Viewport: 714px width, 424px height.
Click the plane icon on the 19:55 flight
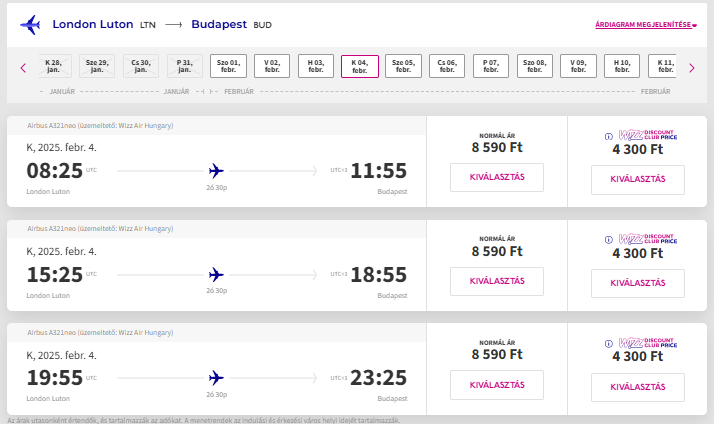pyautogui.click(x=217, y=377)
